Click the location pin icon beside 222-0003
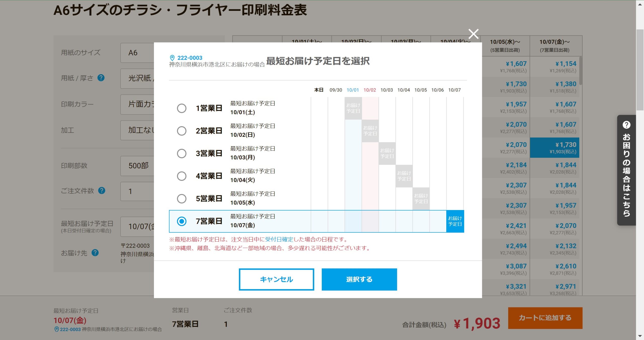 click(172, 58)
